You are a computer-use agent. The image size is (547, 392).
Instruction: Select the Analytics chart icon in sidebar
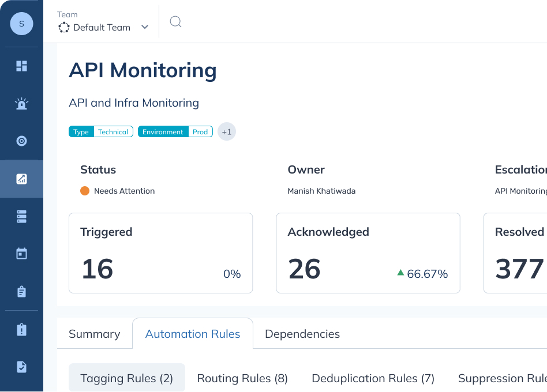pyautogui.click(x=21, y=179)
